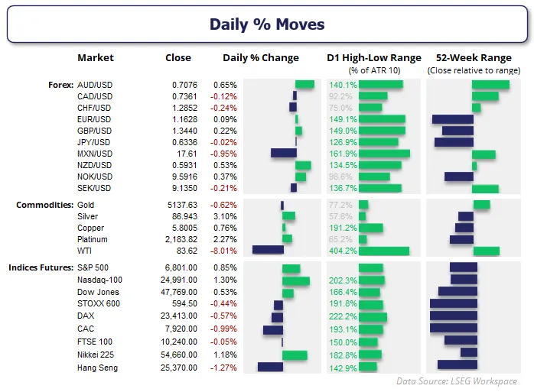534x392 pixels.
Task: Click the DAX 222.2% range value
Action: [343, 316]
